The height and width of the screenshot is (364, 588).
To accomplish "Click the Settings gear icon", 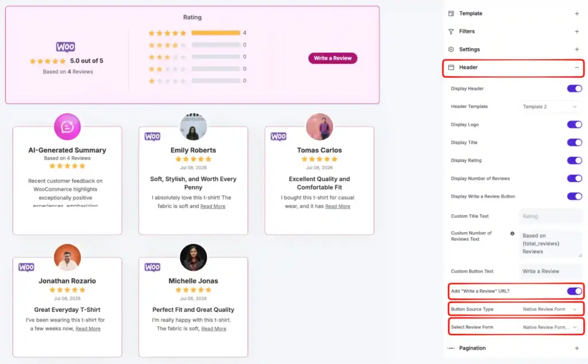I will pos(451,49).
